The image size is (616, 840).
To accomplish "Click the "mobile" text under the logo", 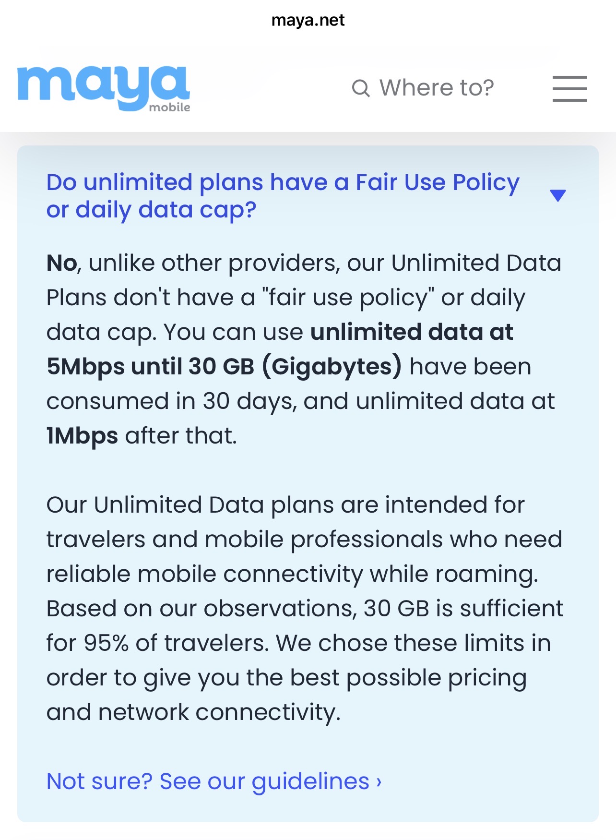I will click(x=170, y=108).
